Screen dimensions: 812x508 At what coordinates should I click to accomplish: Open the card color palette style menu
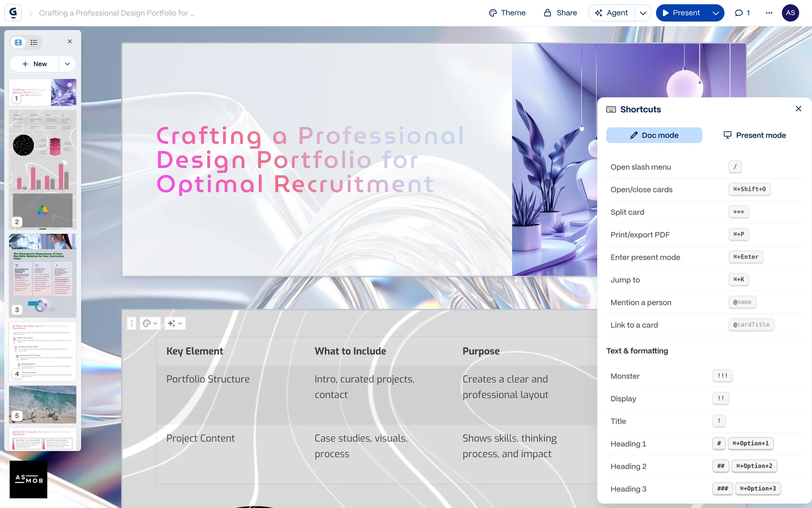150,323
